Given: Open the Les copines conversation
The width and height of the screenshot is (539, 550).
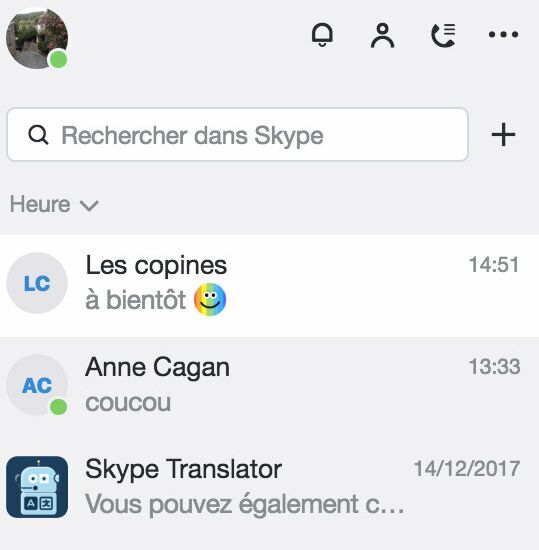Looking at the screenshot, I should point(269,286).
